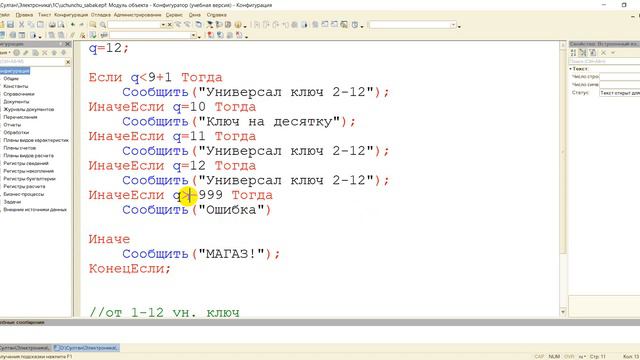Open the Сервис menu
Screen dimensions: 640x360
[x=174, y=15]
